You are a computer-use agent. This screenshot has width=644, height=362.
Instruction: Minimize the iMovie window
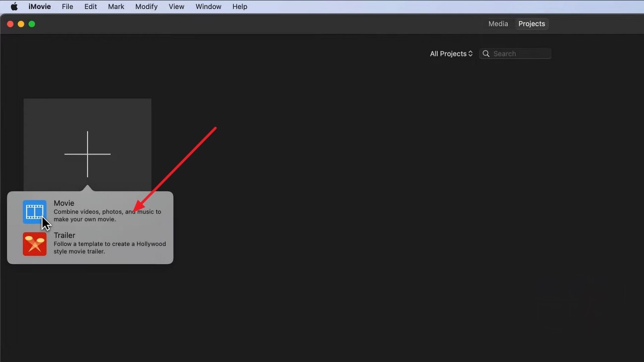click(21, 24)
